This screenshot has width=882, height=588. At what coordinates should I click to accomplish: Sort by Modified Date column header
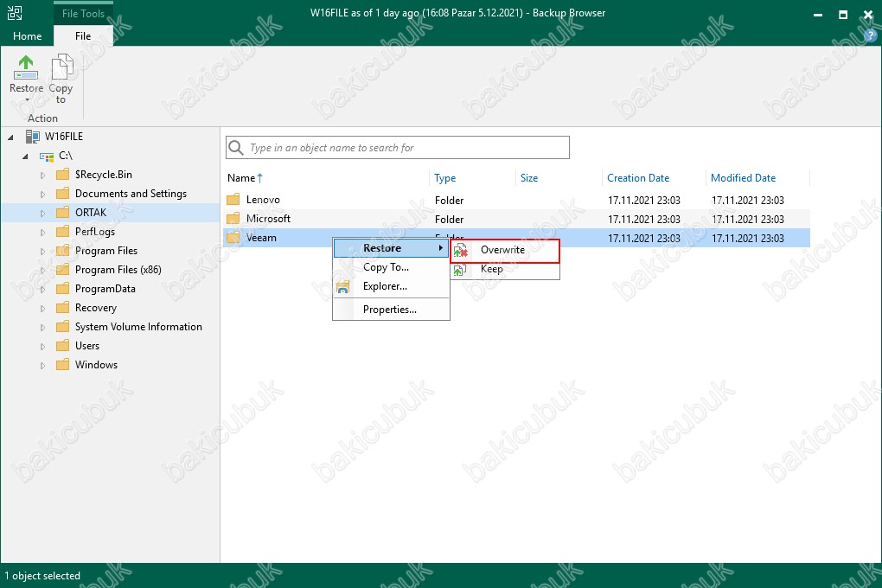pyautogui.click(x=743, y=178)
